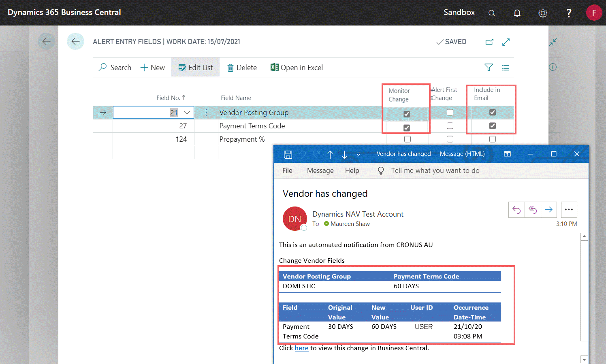Sort by the Field No. column header
The width and height of the screenshot is (606, 364).
pos(171,98)
